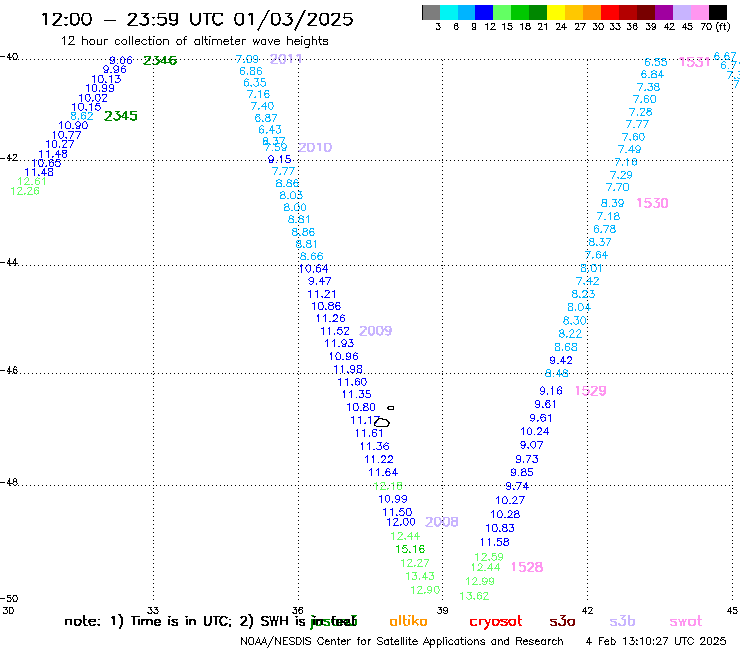Click the pink time label 1531

click(x=695, y=62)
